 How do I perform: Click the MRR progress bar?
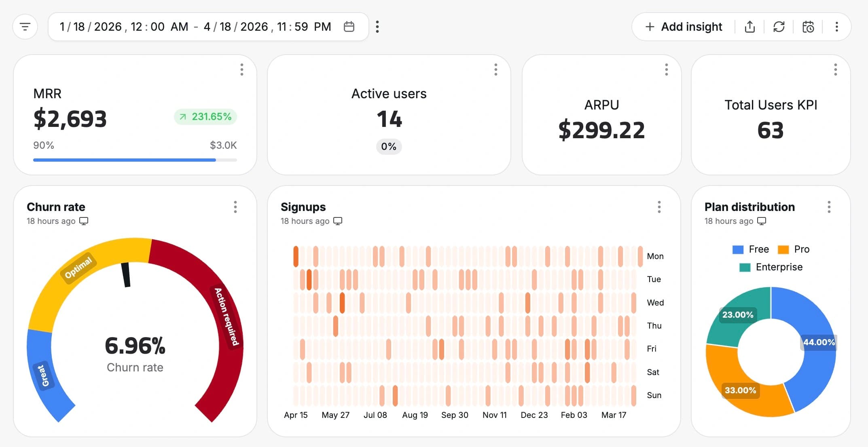click(135, 160)
